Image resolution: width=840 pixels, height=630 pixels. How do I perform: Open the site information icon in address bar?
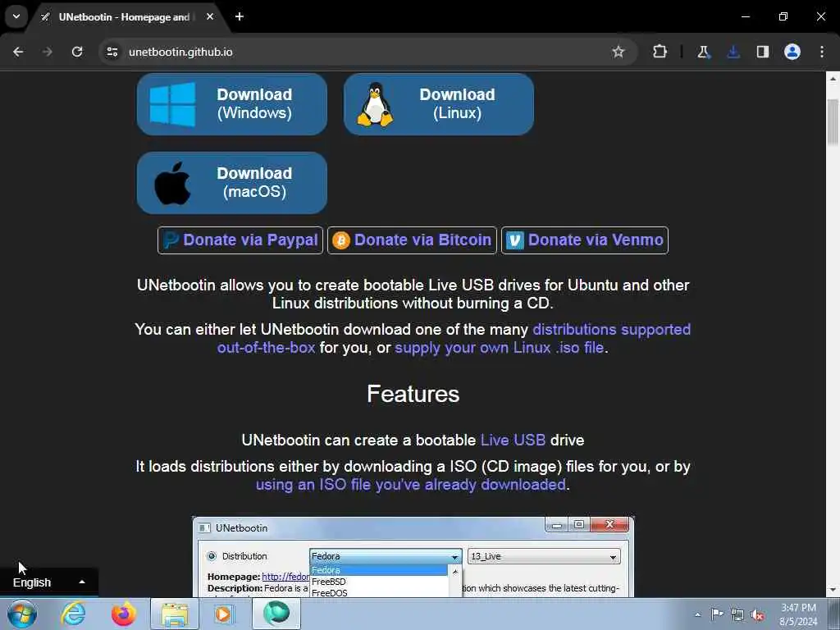pos(112,52)
